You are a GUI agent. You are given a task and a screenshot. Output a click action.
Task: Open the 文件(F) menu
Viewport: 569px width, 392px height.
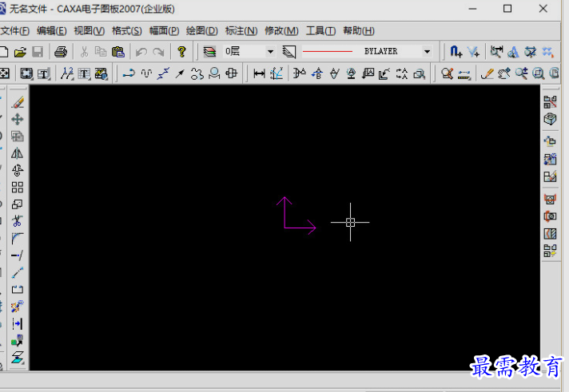coord(14,31)
